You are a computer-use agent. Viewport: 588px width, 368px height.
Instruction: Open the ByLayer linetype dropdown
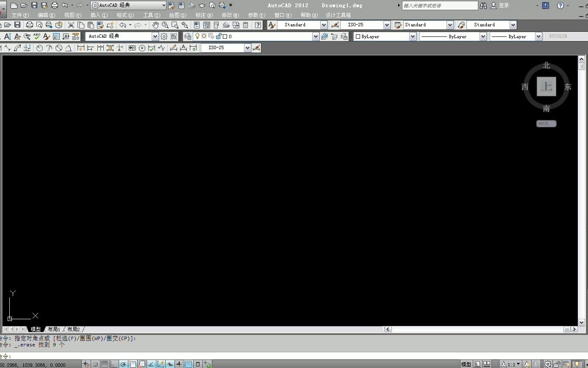[x=483, y=36]
